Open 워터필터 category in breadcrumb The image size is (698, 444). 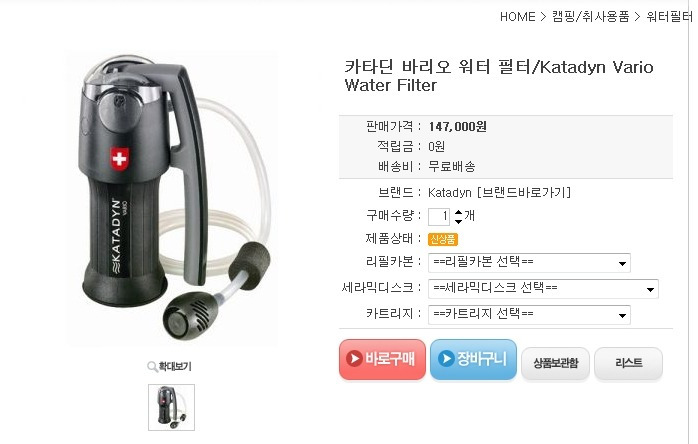click(x=670, y=17)
